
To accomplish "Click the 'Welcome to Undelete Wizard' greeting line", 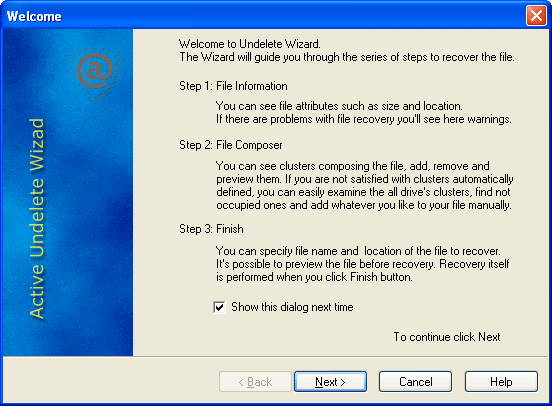I will click(x=250, y=44).
